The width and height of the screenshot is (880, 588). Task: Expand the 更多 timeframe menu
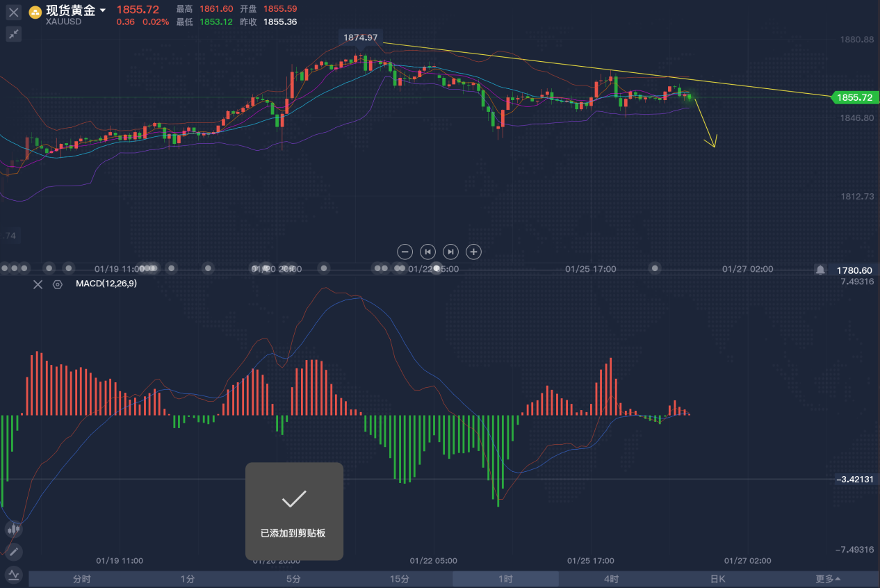click(x=828, y=579)
